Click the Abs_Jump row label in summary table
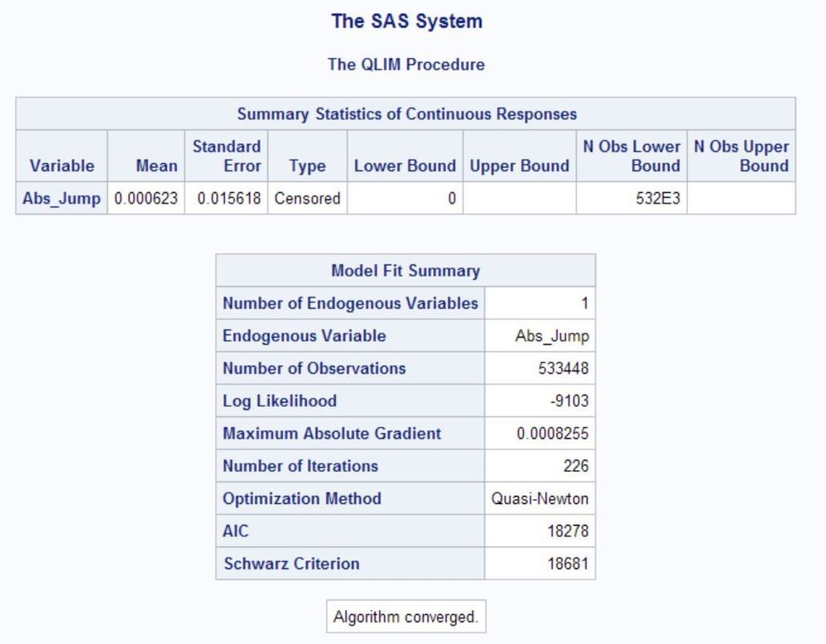Image resolution: width=826 pixels, height=644 pixels. click(x=62, y=199)
